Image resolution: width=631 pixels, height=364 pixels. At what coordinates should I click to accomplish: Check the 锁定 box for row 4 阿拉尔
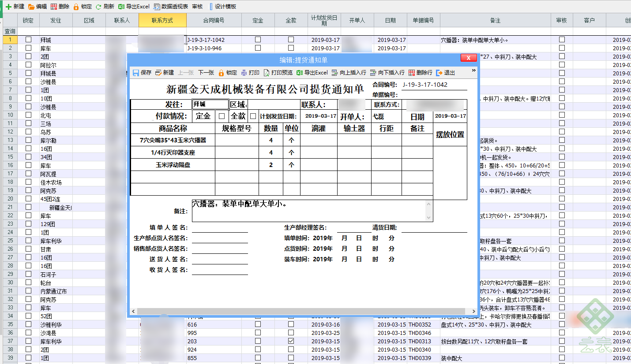point(28,65)
